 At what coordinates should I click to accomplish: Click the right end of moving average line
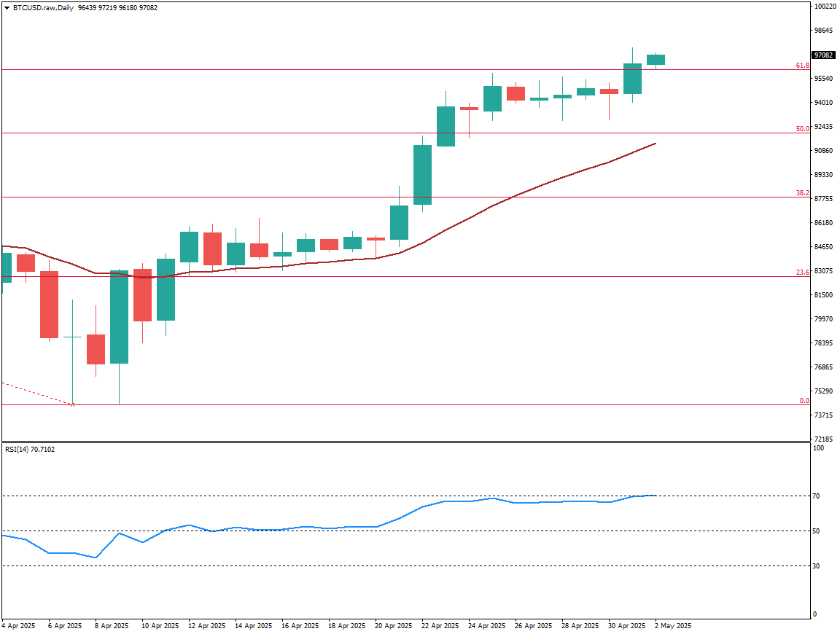click(655, 144)
